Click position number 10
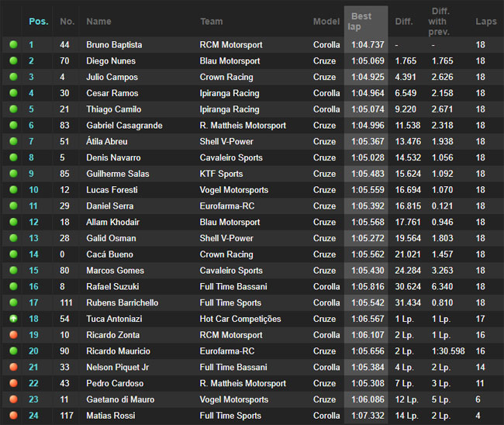 tap(33, 190)
